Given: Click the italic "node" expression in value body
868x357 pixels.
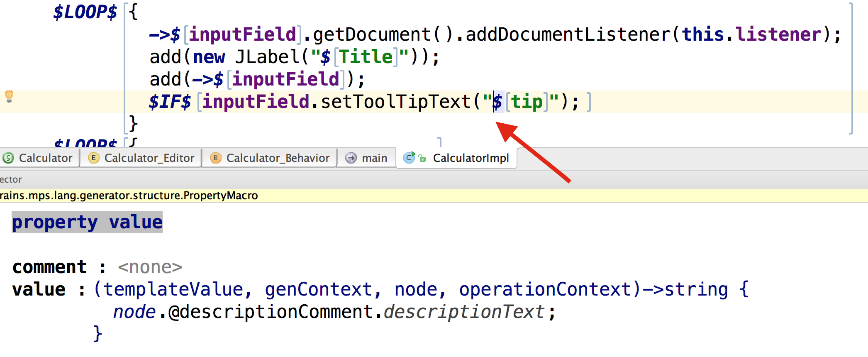Looking at the screenshot, I should [x=134, y=312].
